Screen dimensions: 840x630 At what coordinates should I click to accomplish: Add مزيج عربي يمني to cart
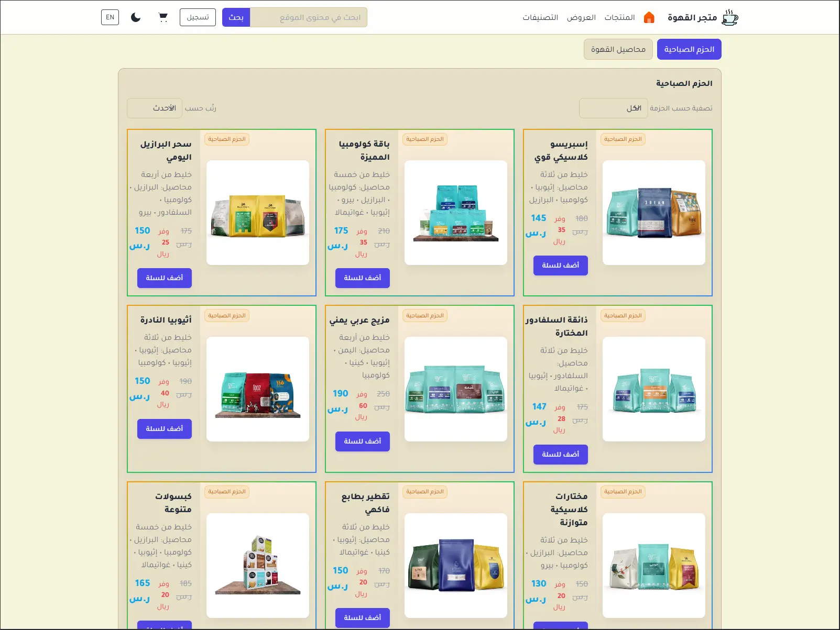pos(362,441)
